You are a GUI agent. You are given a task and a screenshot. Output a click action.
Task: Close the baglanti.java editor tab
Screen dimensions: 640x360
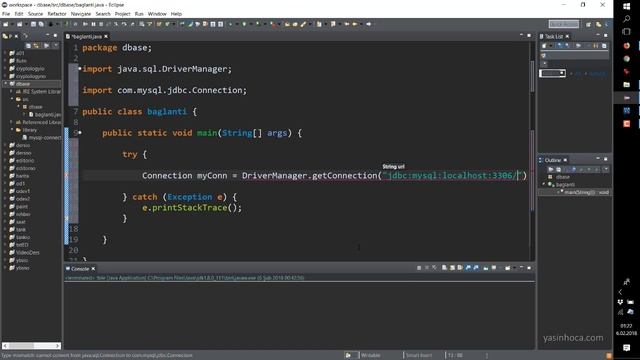click(106, 36)
